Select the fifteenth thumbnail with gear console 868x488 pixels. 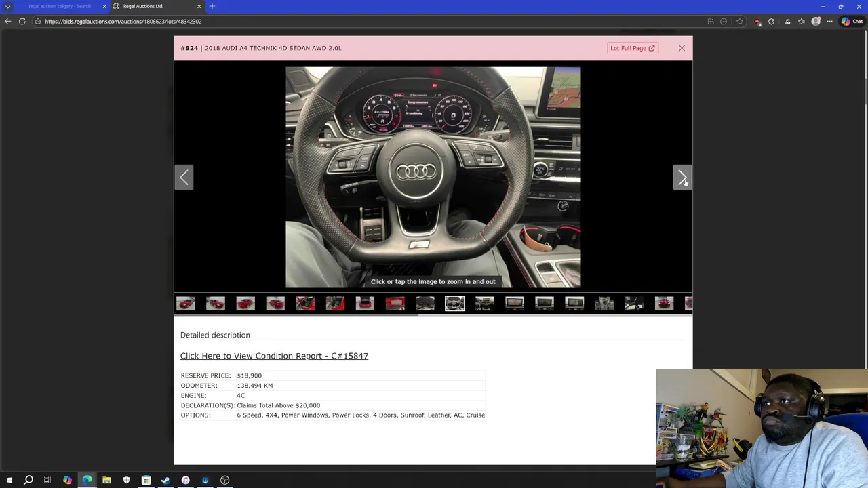point(604,304)
